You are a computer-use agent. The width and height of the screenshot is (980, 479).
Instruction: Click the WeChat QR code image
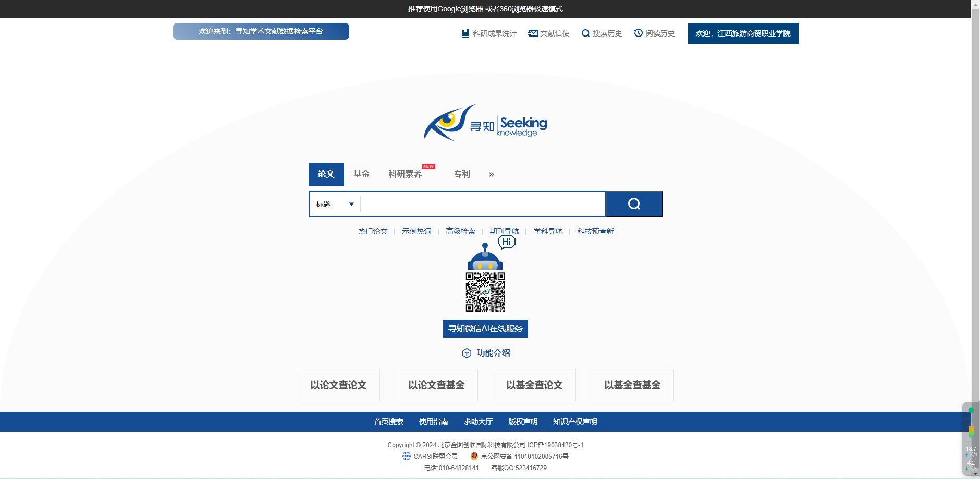tap(485, 292)
